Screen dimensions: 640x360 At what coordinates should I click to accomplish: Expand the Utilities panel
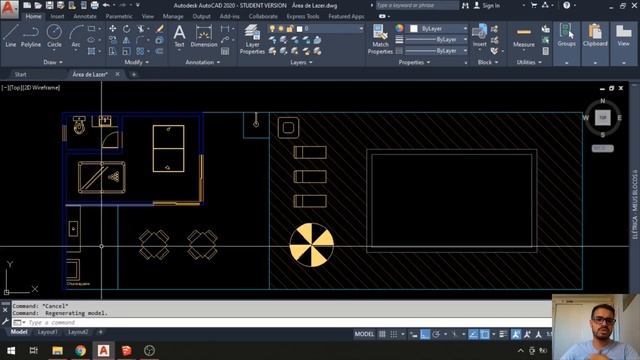[x=529, y=62]
